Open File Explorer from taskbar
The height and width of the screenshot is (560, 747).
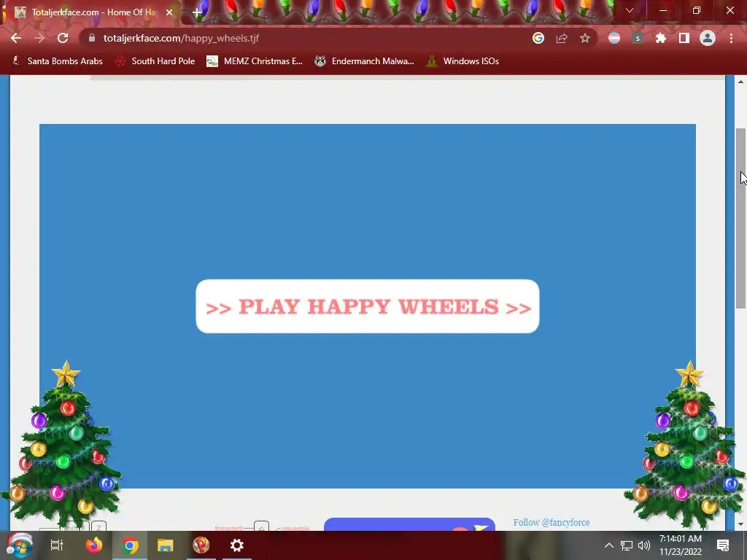[x=166, y=545]
